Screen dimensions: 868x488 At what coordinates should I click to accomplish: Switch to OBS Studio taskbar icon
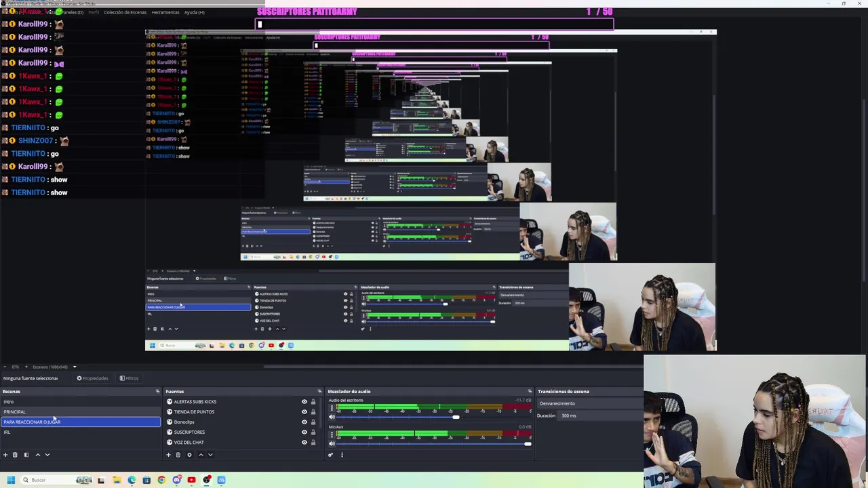206,480
